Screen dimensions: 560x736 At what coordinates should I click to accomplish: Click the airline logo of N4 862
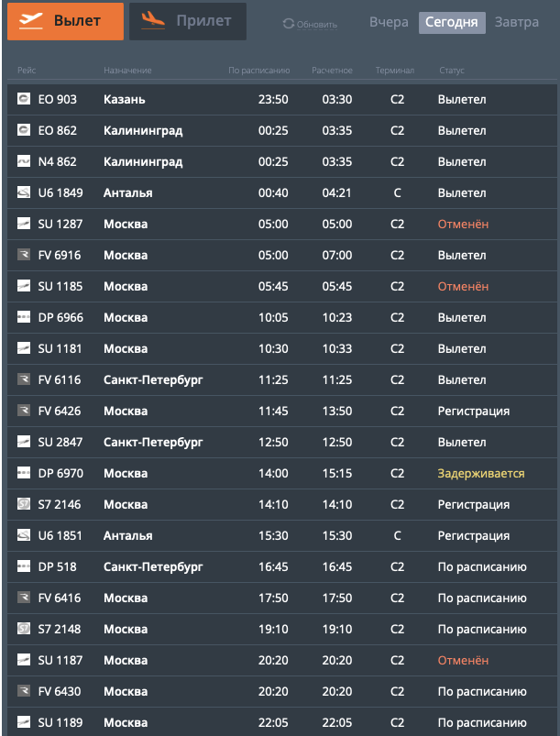pyautogui.click(x=24, y=161)
